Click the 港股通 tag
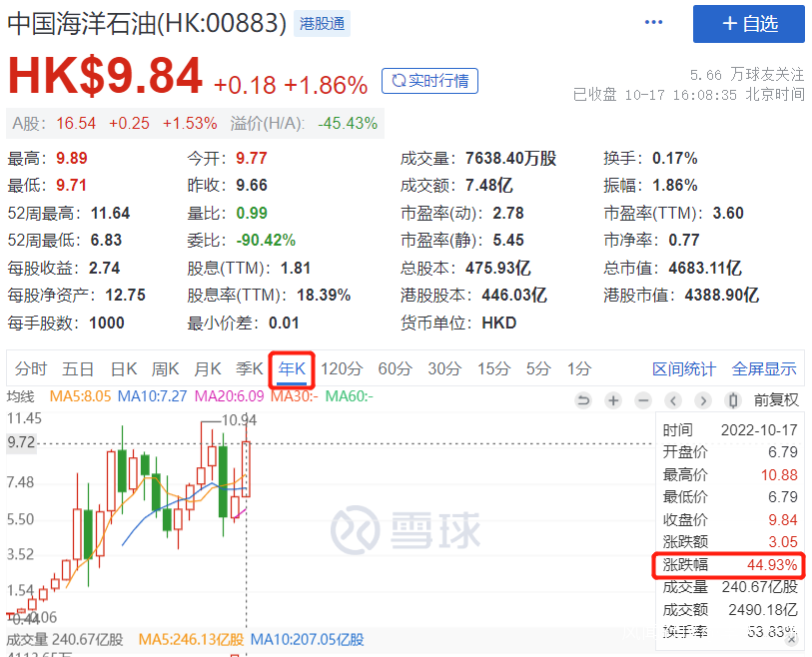Screen dimensions: 812x657 point(323,24)
